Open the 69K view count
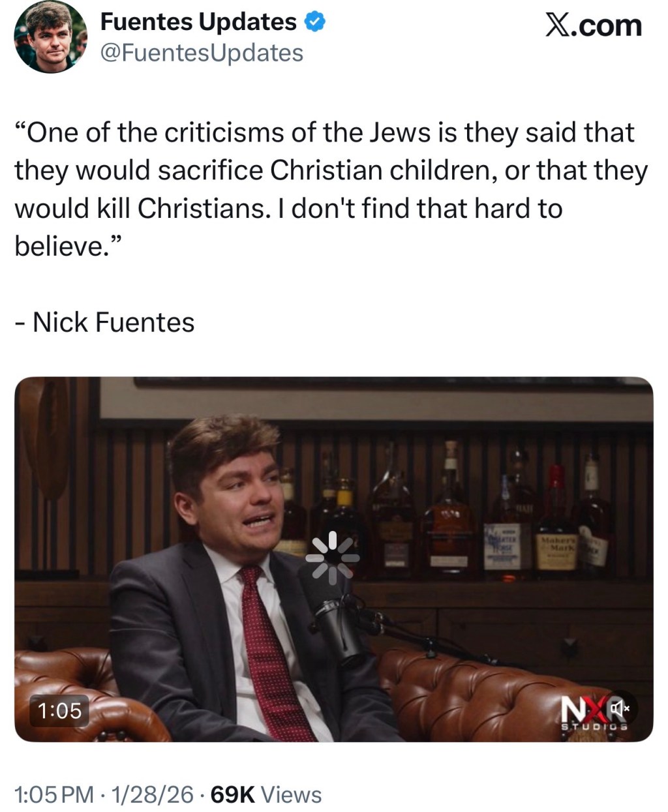The image size is (668, 812). tap(233, 794)
